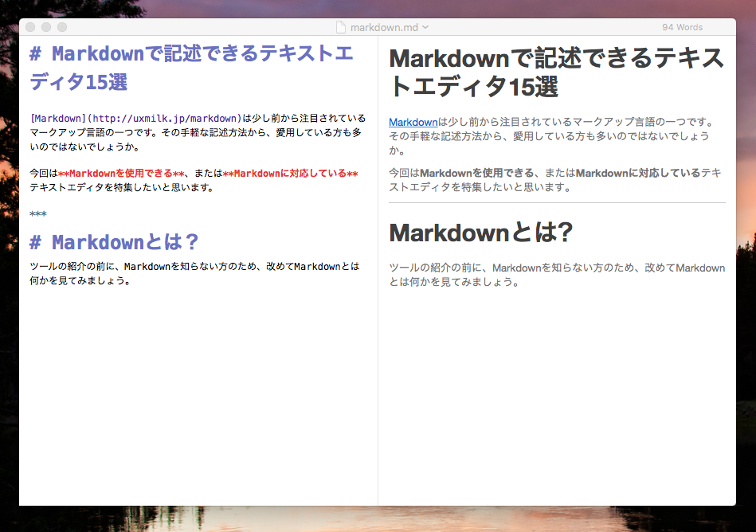
Task: Click the document proxy icon in title bar
Action: coord(341,27)
